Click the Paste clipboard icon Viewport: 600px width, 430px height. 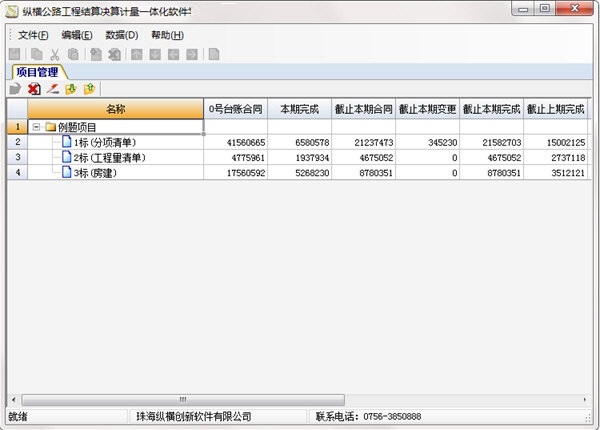[x=73, y=54]
